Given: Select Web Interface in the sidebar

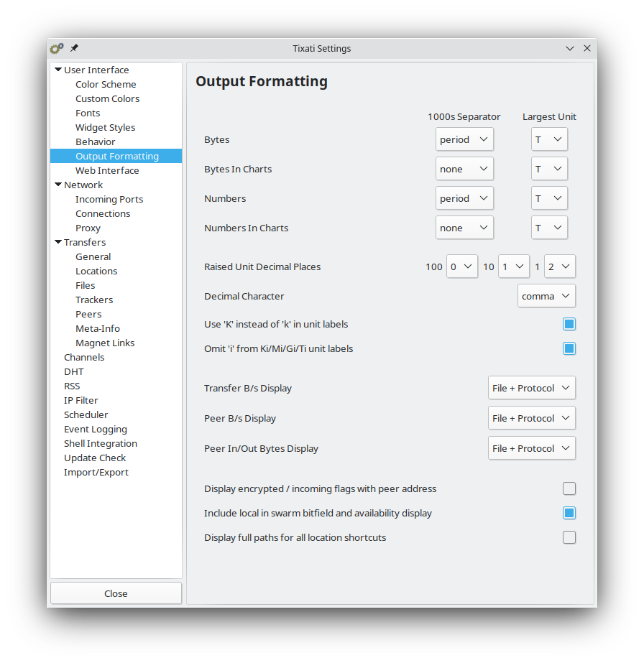Looking at the screenshot, I should (107, 170).
